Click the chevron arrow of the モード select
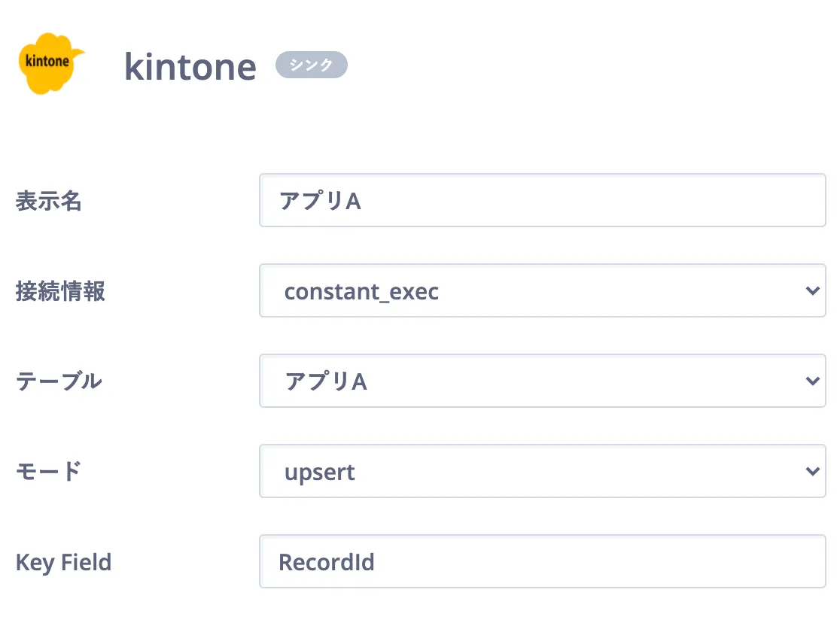This screenshot has height=635, width=840. click(x=811, y=471)
